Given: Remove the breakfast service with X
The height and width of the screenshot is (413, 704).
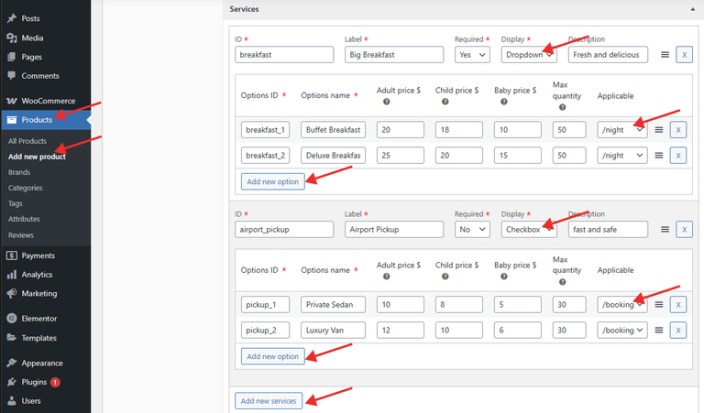Looking at the screenshot, I should [684, 55].
